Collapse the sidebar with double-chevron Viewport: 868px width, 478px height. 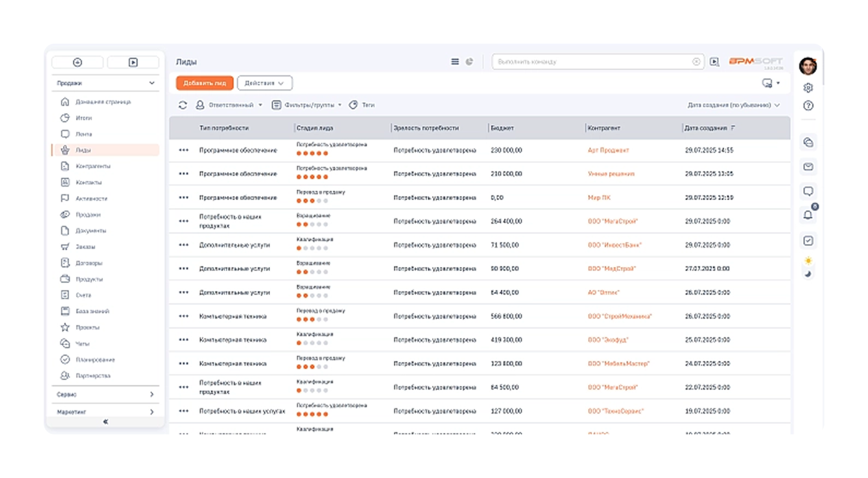coord(105,421)
